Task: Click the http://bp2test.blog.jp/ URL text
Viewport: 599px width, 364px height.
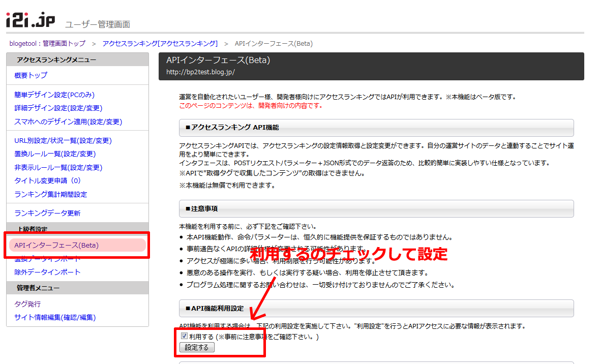Action: (x=200, y=72)
